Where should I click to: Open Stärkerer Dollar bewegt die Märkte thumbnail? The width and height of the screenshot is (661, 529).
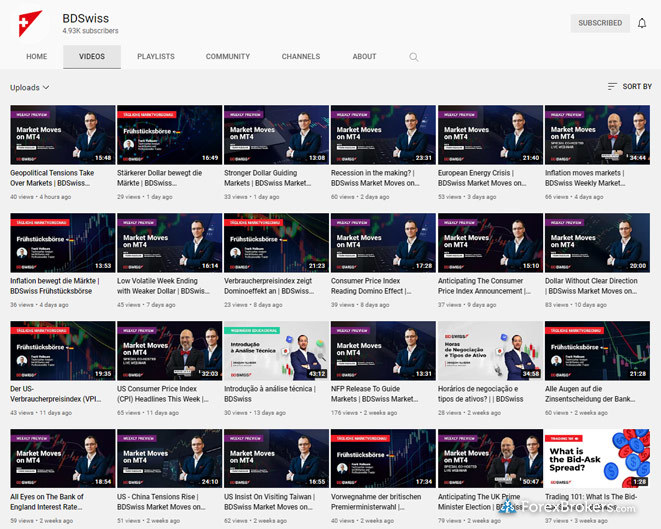tap(169, 135)
